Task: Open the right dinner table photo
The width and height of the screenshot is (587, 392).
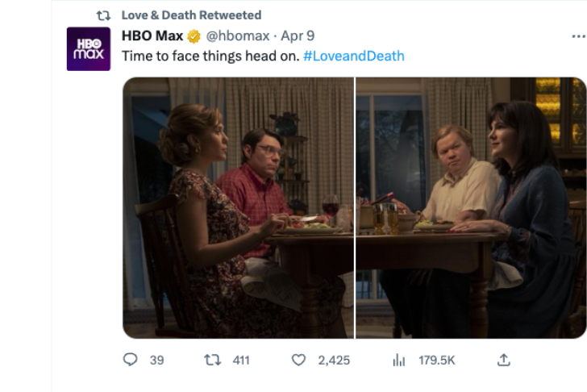Action: click(x=471, y=207)
